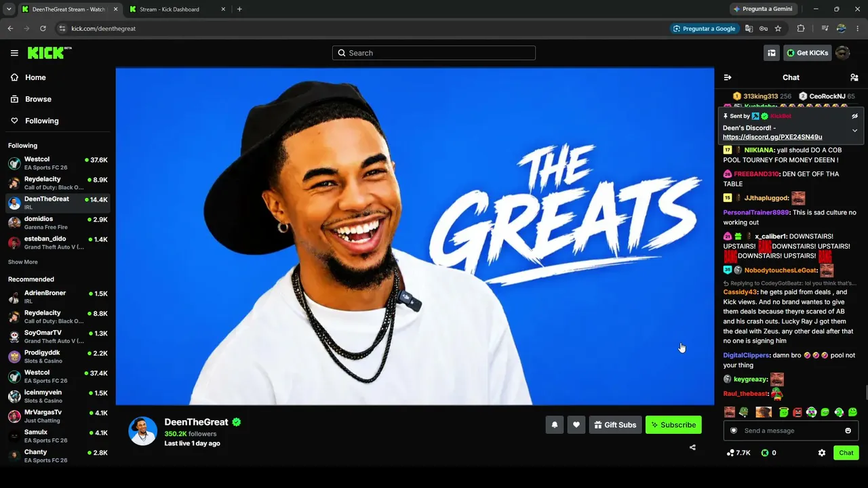The height and width of the screenshot is (488, 868).
Task: Open Chanty recommended channel
Action: pos(58,455)
